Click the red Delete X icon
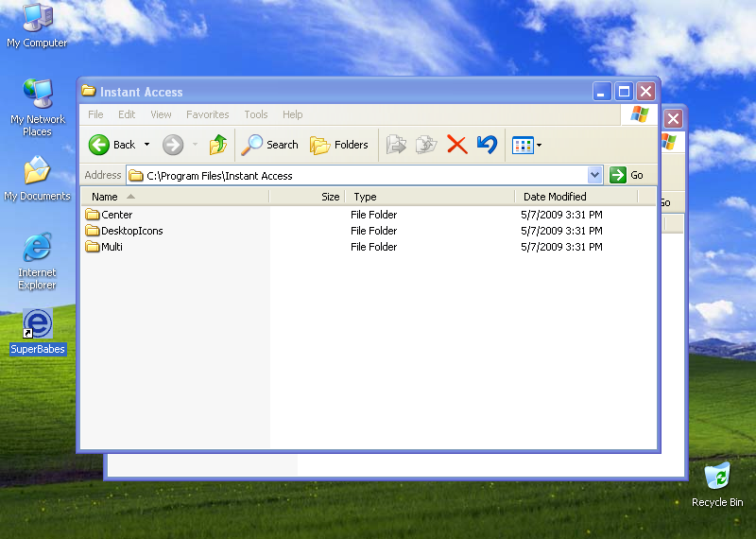Viewport: 756px width, 539px height. point(457,145)
